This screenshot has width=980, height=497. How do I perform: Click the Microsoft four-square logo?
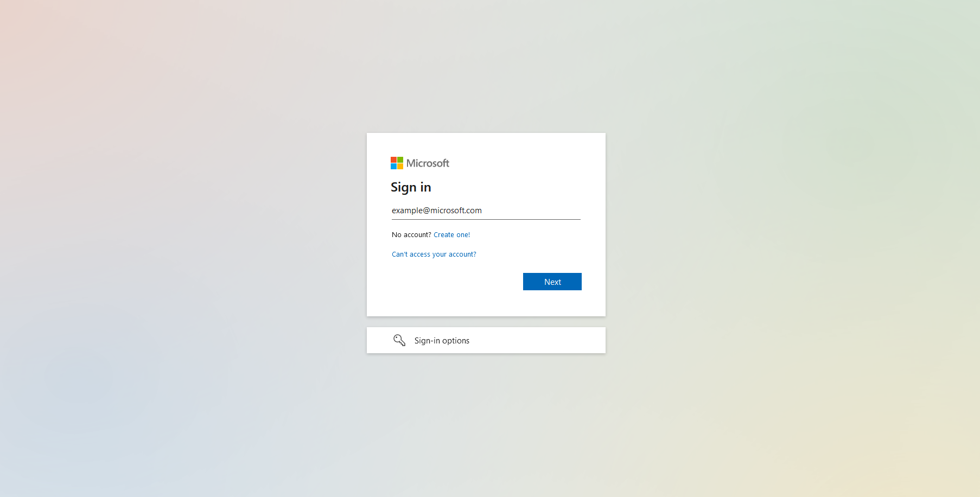pos(397,163)
